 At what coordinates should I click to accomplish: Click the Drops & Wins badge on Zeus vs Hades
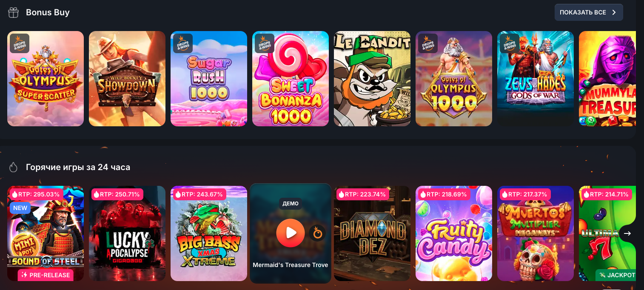point(510,43)
